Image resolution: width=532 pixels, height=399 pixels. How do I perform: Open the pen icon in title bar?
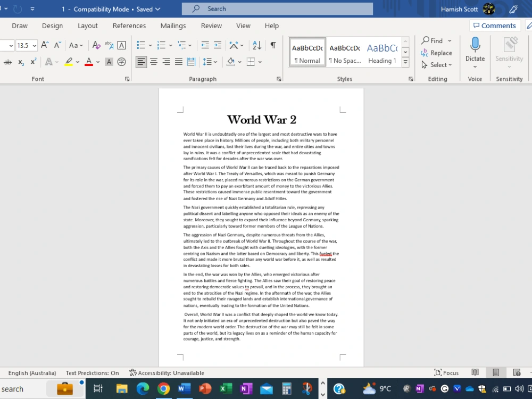point(513,9)
